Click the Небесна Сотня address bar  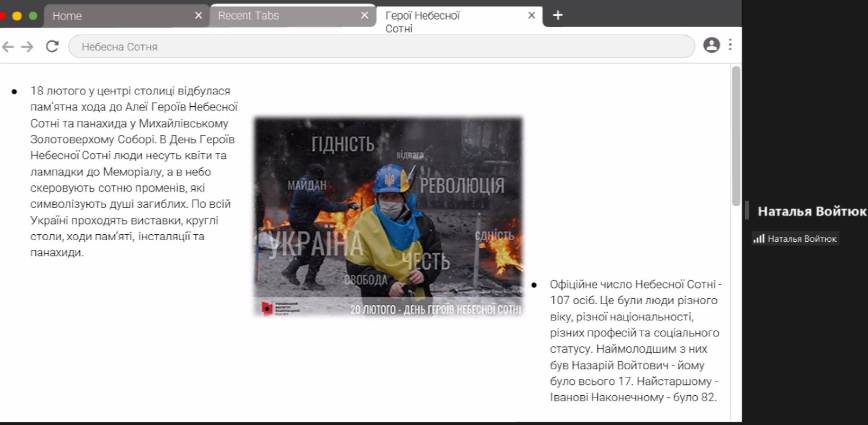(380, 47)
